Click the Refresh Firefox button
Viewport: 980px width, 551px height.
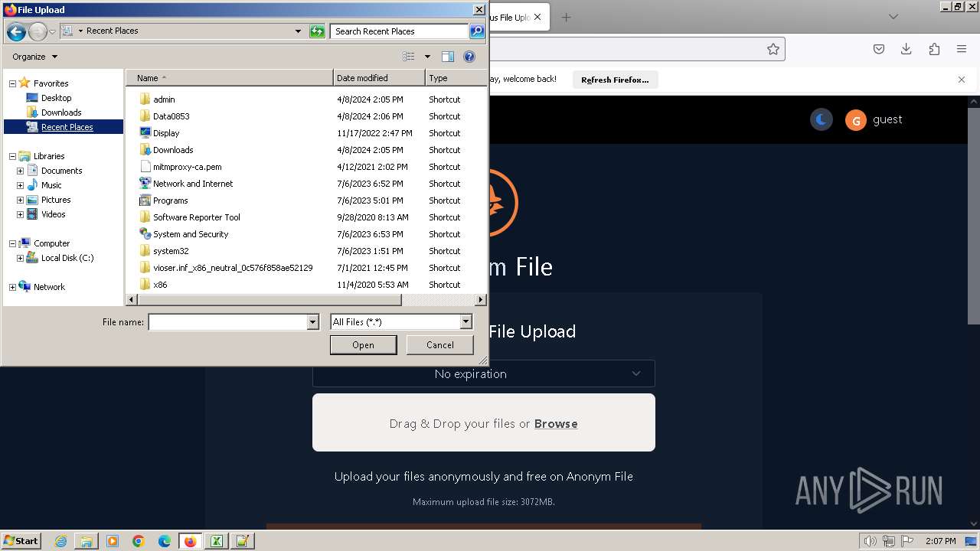tap(615, 80)
